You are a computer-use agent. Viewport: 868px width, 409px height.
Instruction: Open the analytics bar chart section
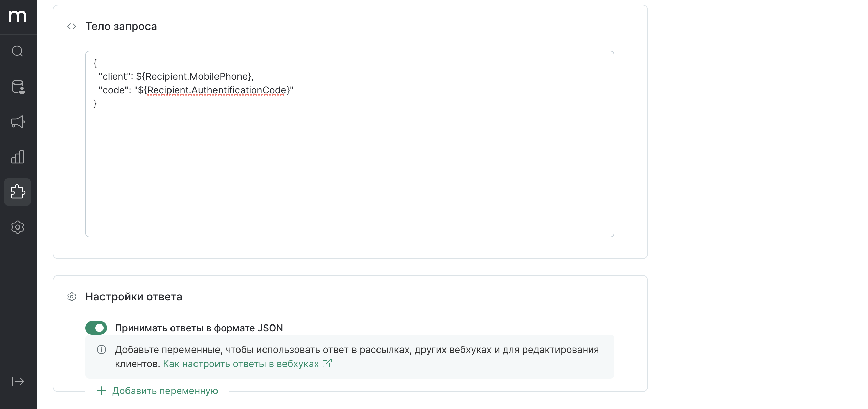pyautogui.click(x=18, y=157)
